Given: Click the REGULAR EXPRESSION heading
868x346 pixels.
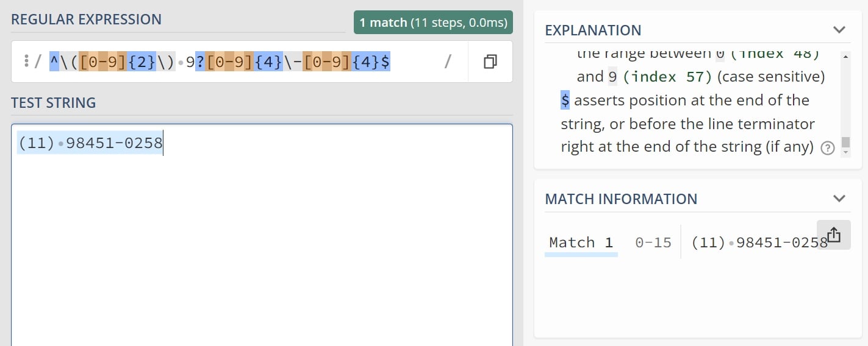Looking at the screenshot, I should click(x=86, y=19).
